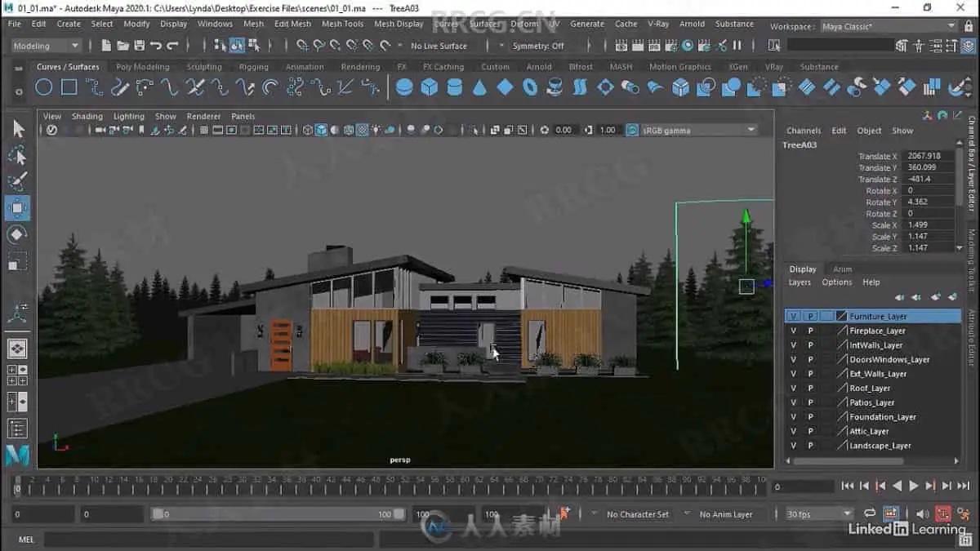Switch to the Poly Modeling shelf tab
This screenshot has height=551, width=980.
[142, 67]
